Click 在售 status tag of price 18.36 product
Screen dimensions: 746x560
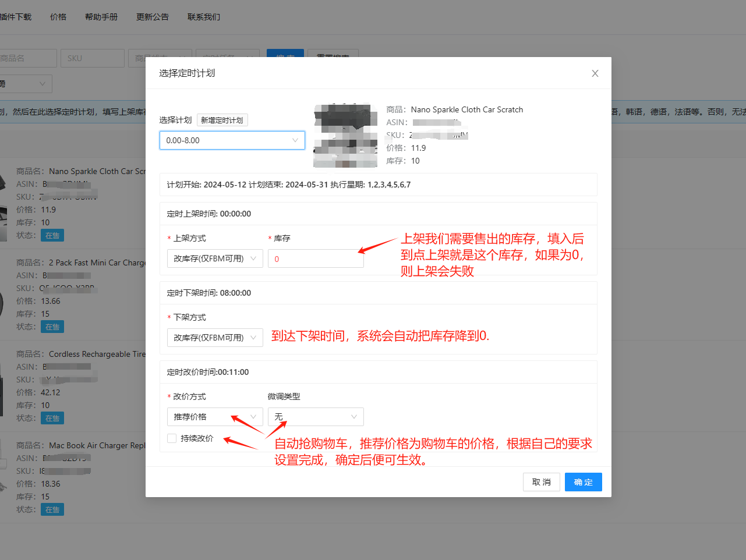tap(52, 510)
